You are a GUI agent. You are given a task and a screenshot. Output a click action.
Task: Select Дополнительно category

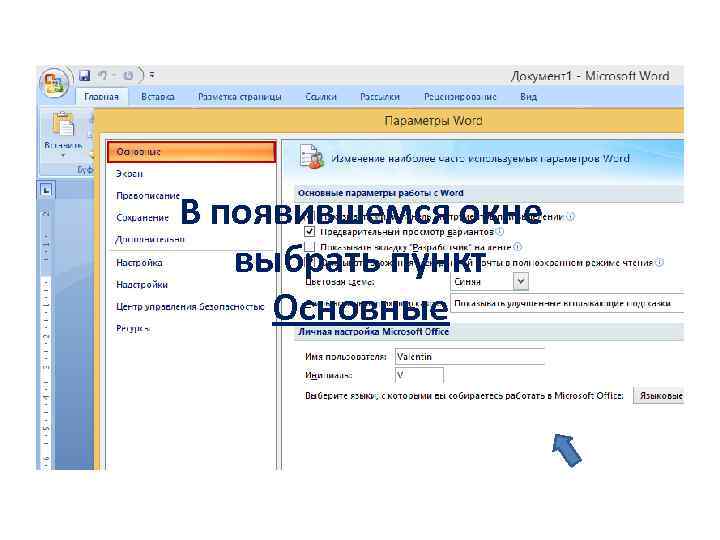191,239
